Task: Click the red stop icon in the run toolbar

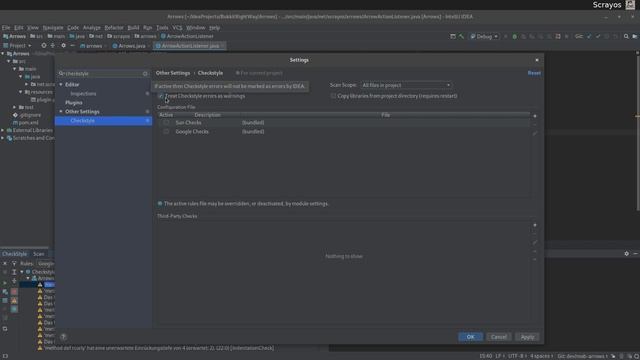Action: (558, 36)
